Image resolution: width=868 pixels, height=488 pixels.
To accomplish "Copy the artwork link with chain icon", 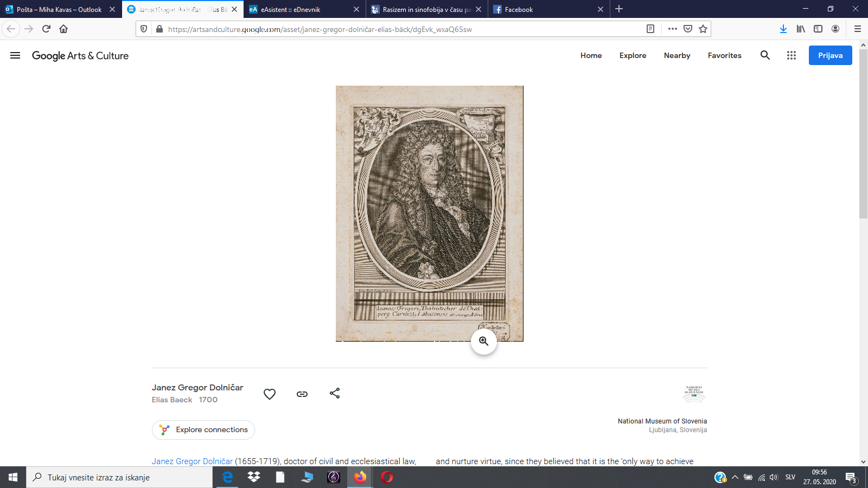I will (x=302, y=394).
